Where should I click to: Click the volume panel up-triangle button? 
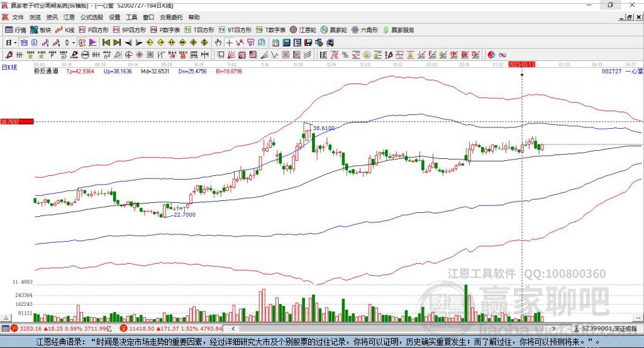click(x=6, y=318)
